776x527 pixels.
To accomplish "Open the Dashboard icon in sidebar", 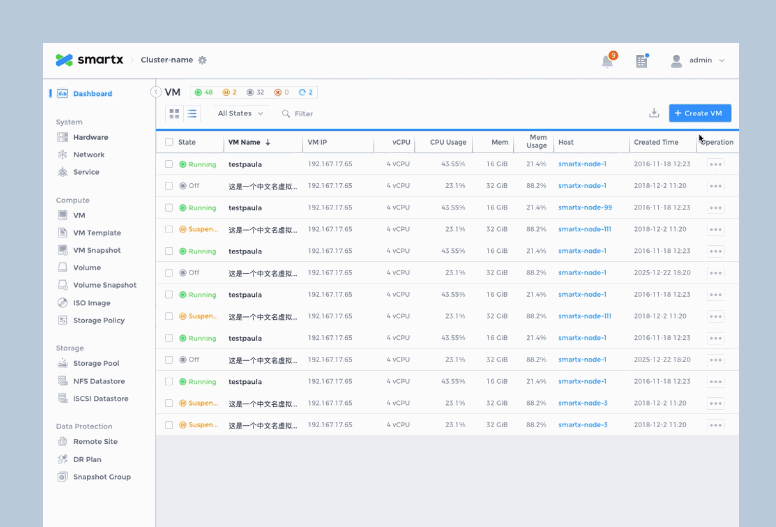I will pos(62,94).
